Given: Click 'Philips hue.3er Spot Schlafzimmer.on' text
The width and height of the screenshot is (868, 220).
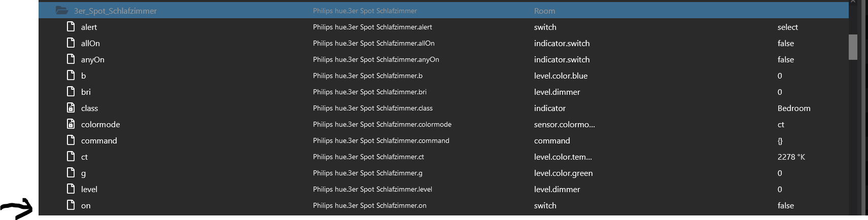Looking at the screenshot, I should tap(369, 205).
